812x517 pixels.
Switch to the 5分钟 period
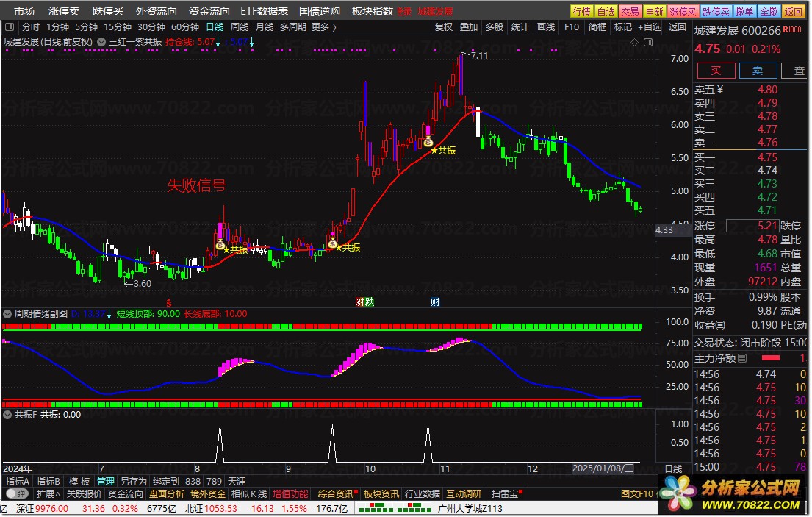pyautogui.click(x=86, y=27)
